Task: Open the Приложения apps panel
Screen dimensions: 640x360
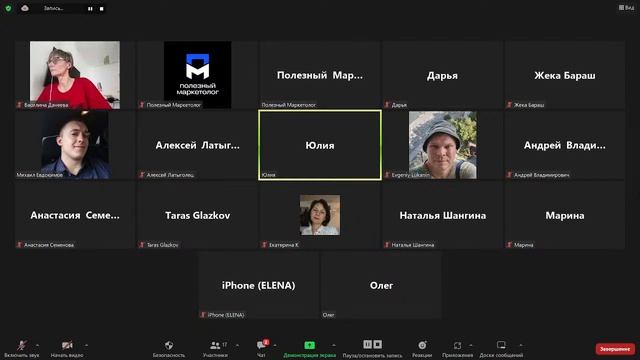Action: click(x=457, y=349)
